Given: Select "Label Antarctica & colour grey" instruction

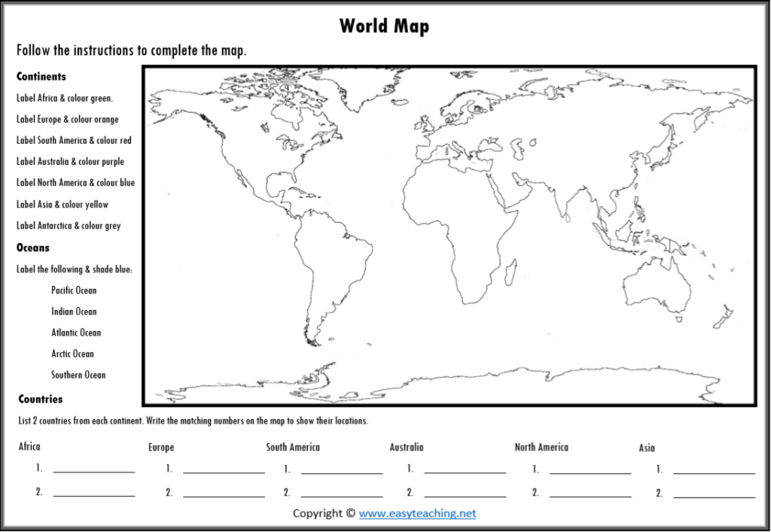Looking at the screenshot, I should [69, 226].
